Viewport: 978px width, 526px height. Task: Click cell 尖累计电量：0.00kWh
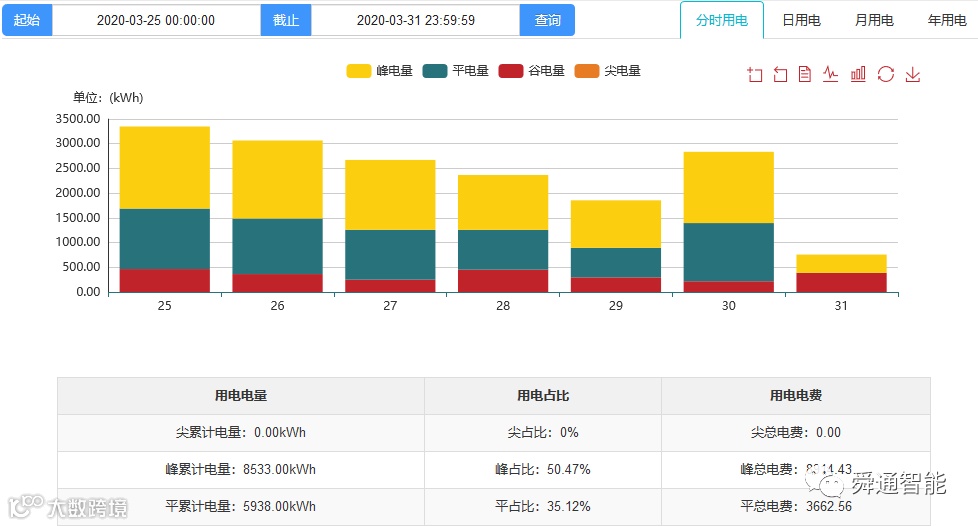tap(241, 432)
